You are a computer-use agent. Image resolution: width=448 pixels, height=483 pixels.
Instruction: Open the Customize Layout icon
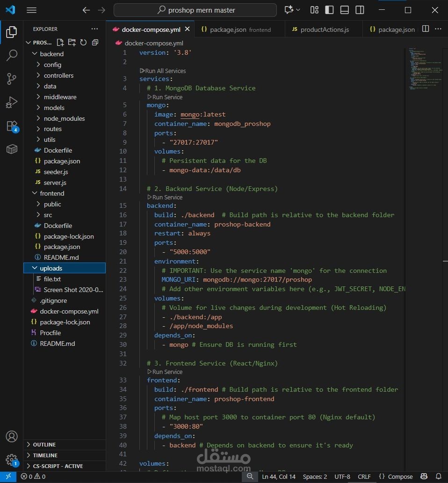[314, 10]
